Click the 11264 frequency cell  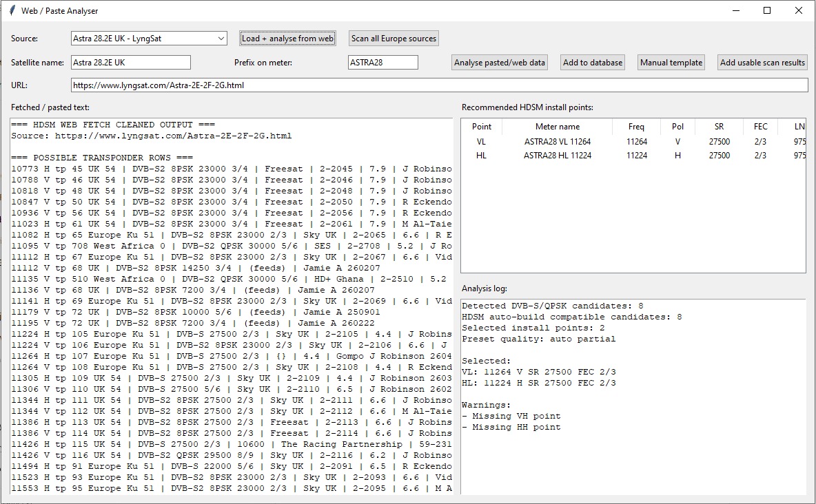[x=636, y=141]
